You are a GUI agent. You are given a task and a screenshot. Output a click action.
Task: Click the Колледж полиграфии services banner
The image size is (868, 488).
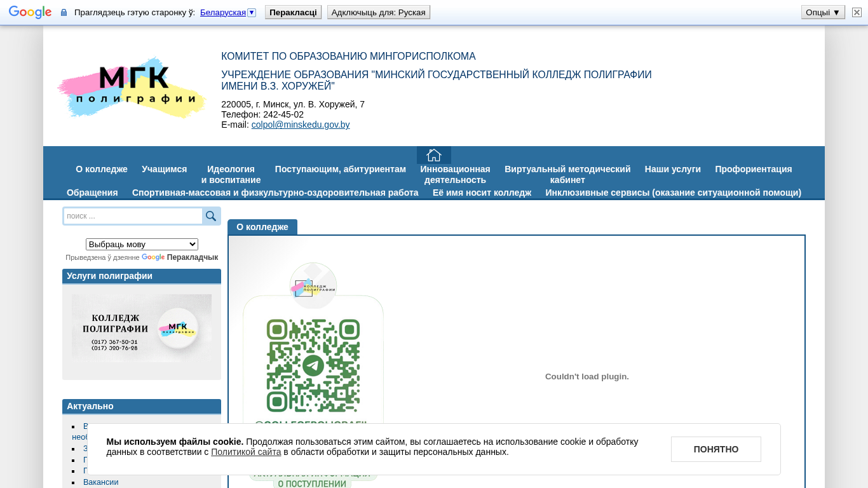(x=142, y=327)
